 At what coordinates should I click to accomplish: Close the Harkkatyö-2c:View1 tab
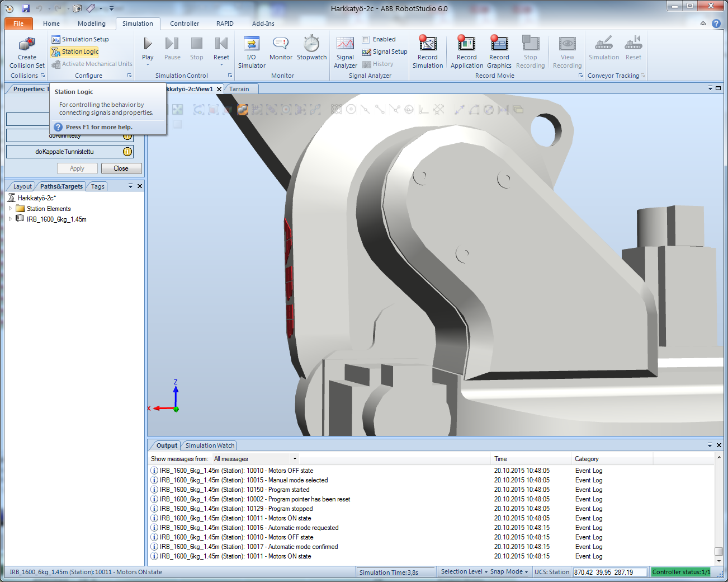click(x=219, y=89)
